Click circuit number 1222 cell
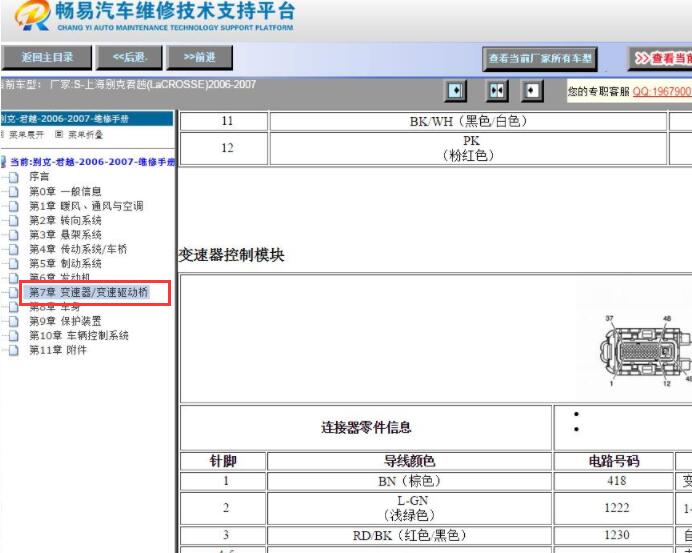The height and width of the screenshot is (553, 692). click(x=614, y=508)
